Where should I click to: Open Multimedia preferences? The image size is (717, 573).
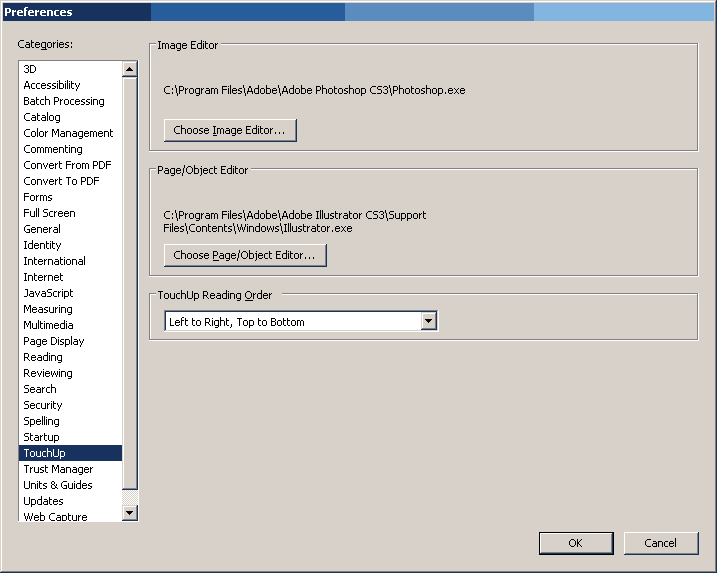coord(70,325)
